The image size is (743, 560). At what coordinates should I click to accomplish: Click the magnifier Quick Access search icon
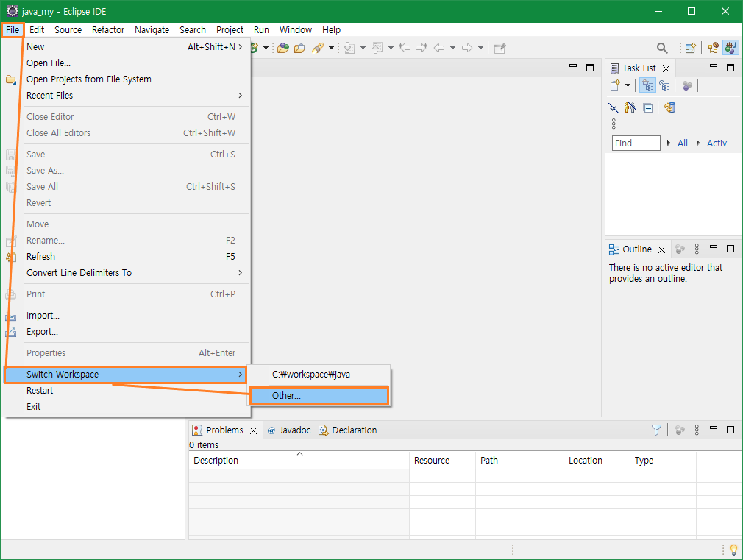point(662,48)
